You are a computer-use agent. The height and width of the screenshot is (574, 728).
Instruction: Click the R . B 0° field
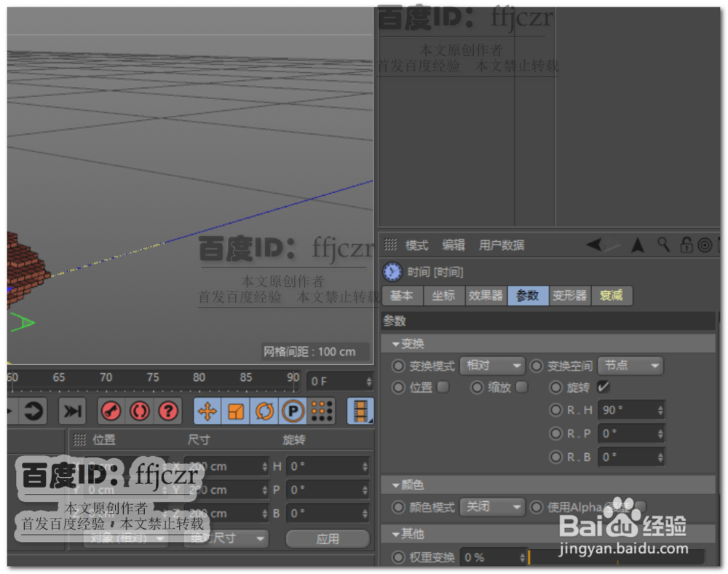[631, 457]
